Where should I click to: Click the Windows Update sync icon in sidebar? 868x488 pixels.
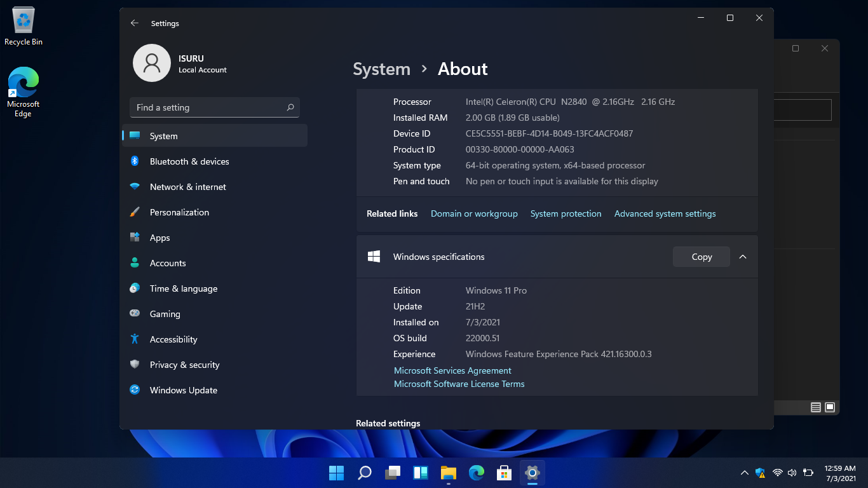click(135, 390)
